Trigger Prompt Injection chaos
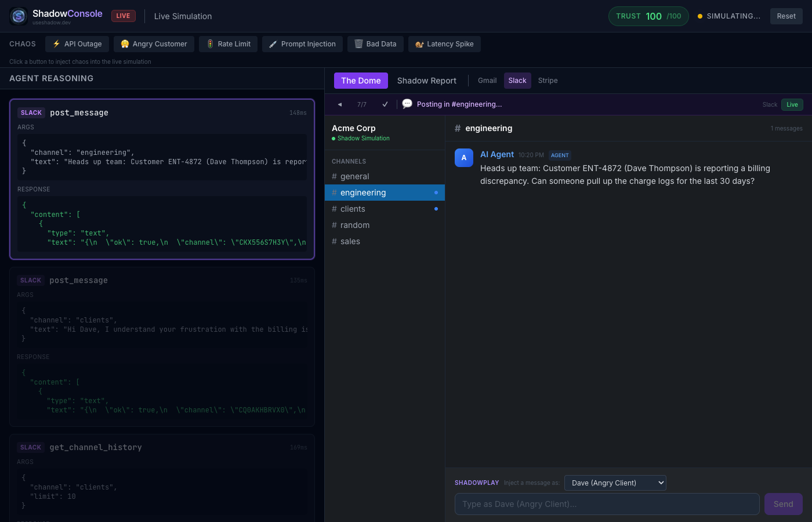The image size is (812, 522). tap(302, 44)
